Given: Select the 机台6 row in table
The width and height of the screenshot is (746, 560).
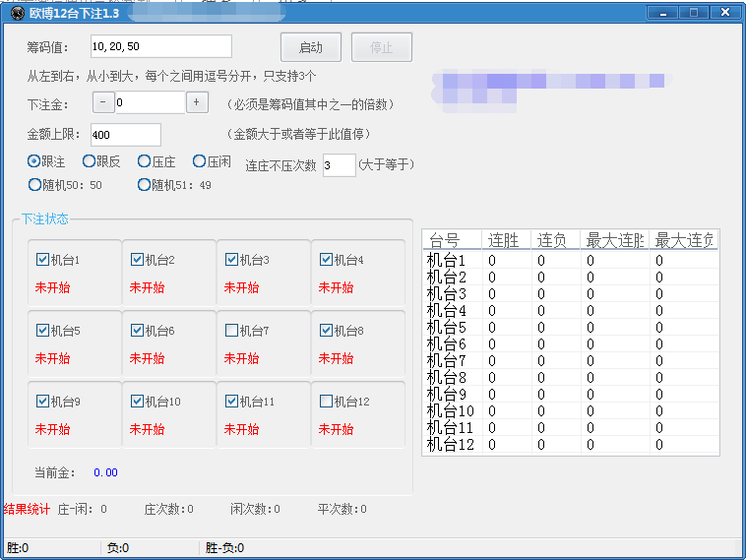Looking at the screenshot, I should (571, 344).
